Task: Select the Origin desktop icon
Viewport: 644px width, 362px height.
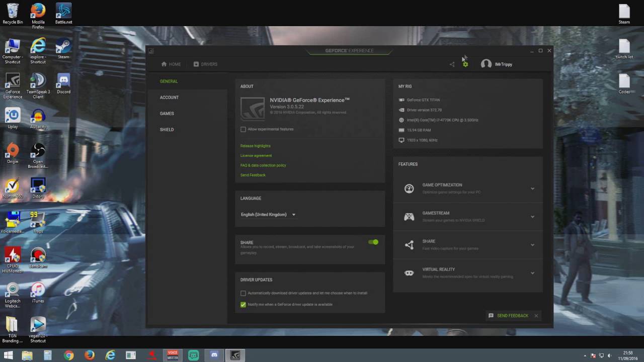Action: click(13, 153)
